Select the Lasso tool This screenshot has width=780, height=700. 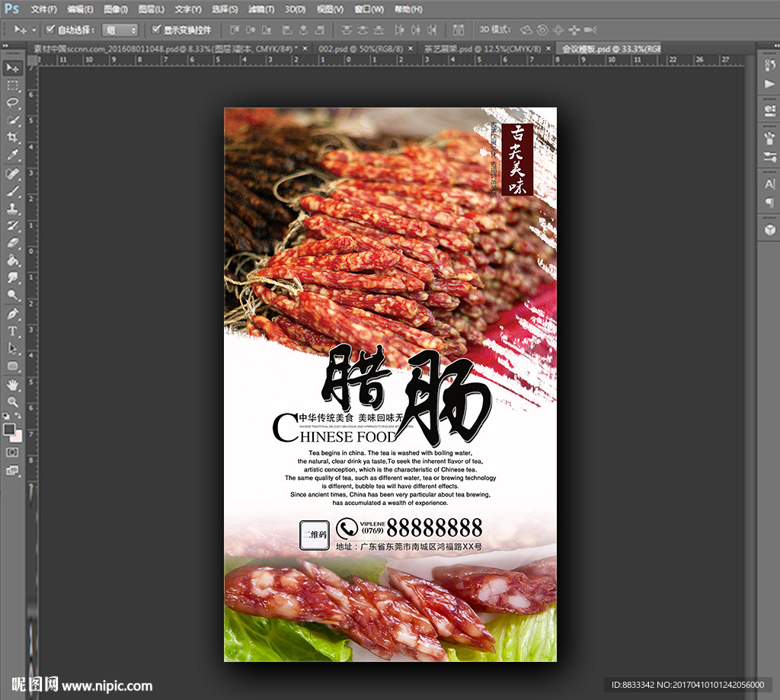(12, 103)
